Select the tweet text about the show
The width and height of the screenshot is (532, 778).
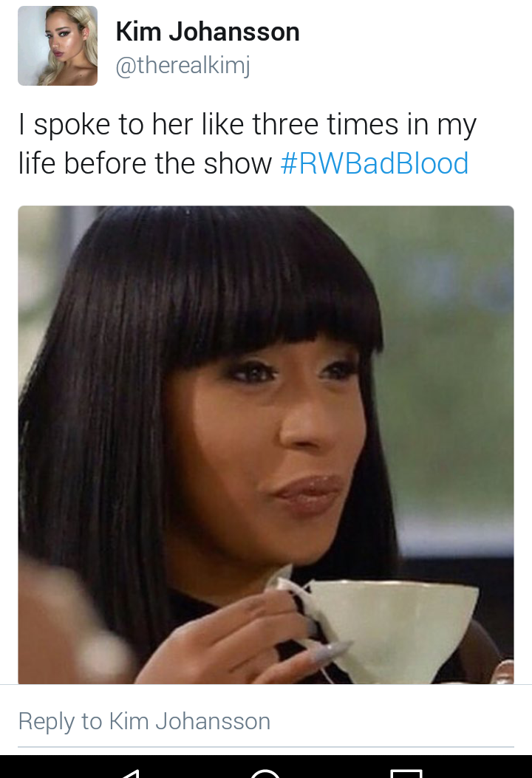(x=247, y=143)
